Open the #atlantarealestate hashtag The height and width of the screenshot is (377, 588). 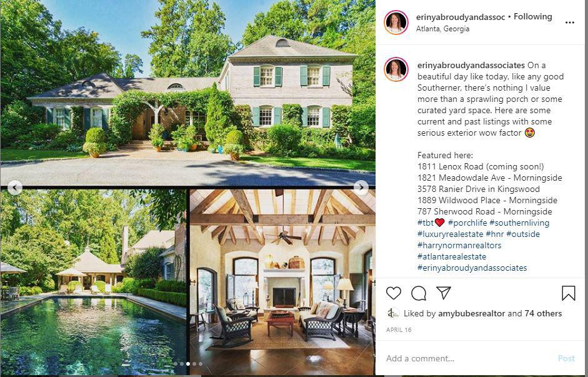coord(452,256)
